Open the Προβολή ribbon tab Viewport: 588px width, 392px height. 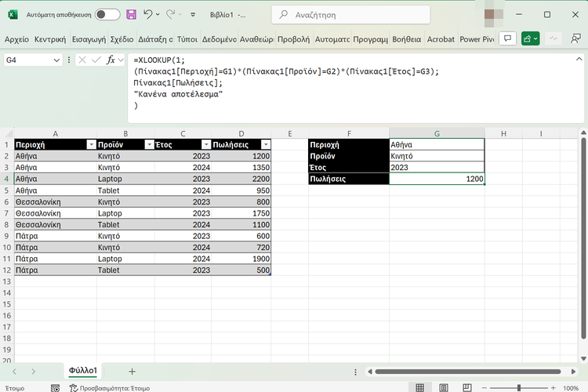coord(294,39)
